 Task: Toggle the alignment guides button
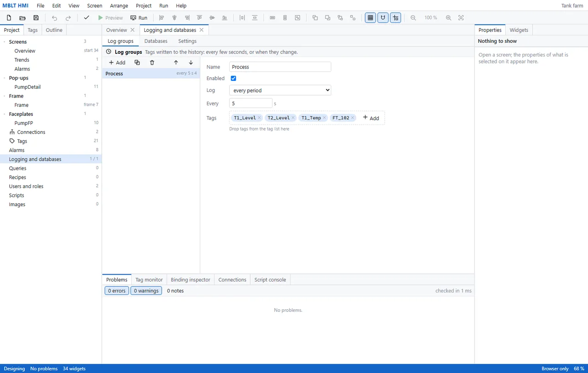[396, 18]
